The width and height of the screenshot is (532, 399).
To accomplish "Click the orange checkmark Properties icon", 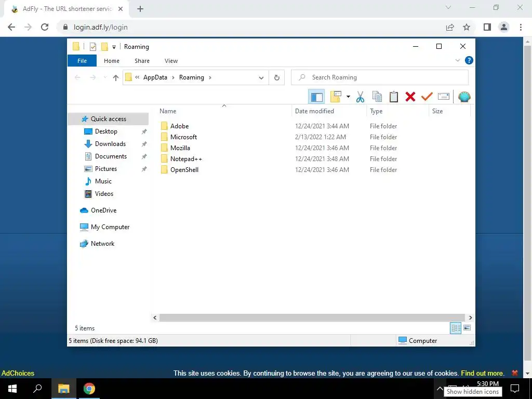I will point(427,97).
